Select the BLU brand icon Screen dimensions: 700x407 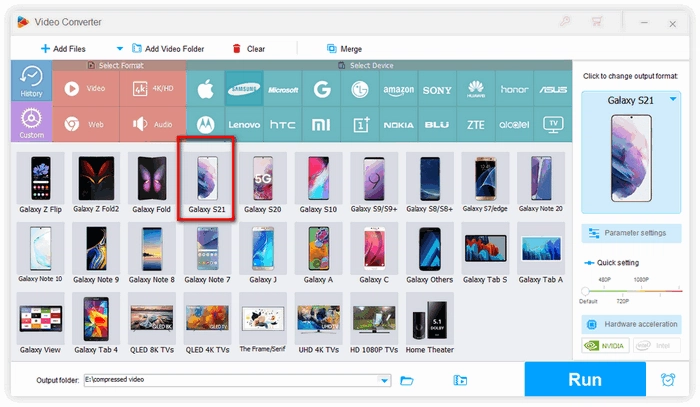coord(437,125)
